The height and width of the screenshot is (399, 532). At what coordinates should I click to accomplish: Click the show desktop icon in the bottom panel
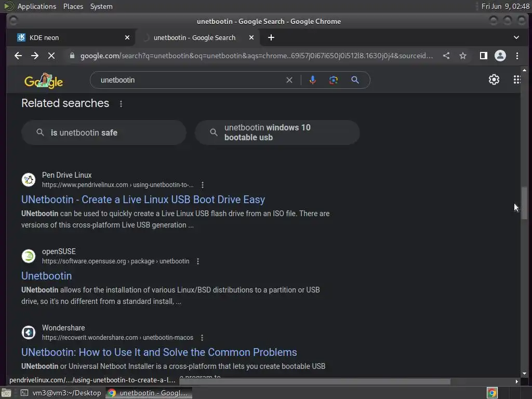pyautogui.click(x=6, y=393)
